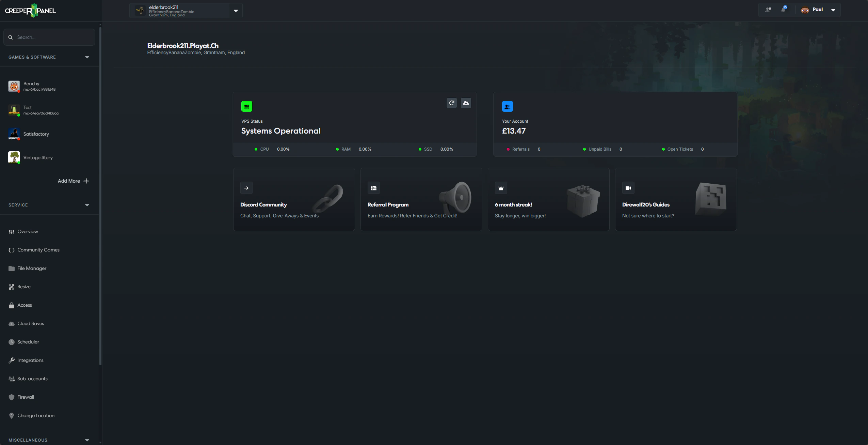Open Firewall menu item
The image size is (868, 445).
(26, 397)
